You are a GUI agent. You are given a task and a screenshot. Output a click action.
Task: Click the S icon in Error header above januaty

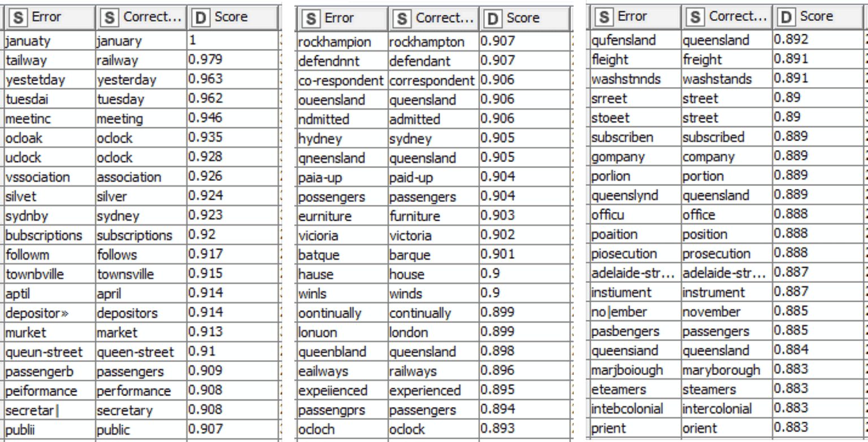click(19, 17)
